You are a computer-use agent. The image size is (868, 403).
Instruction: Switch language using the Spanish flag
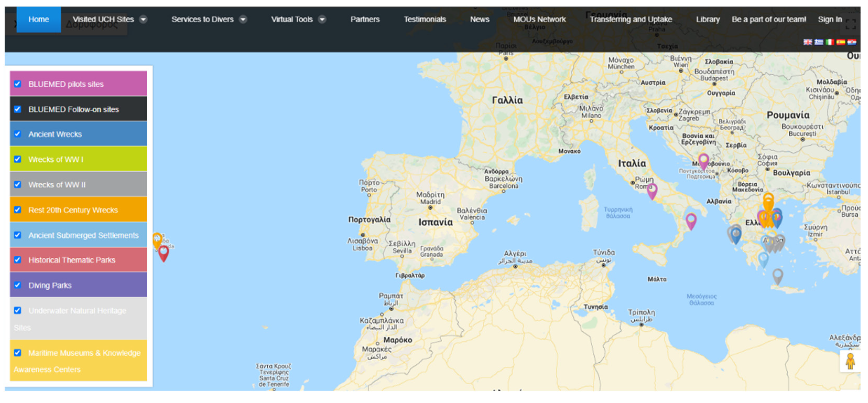(841, 42)
